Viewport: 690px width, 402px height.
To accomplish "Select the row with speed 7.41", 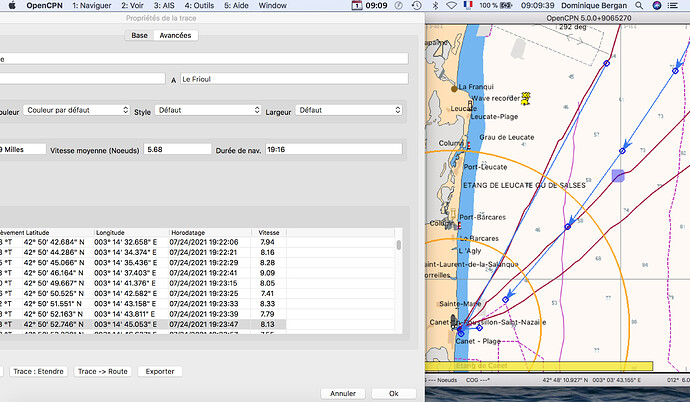I will [x=143, y=293].
